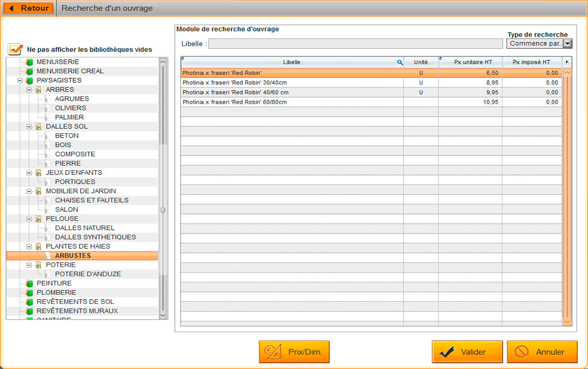This screenshot has height=369, width=588.
Task: Click the Annuler button
Action: [542, 352]
